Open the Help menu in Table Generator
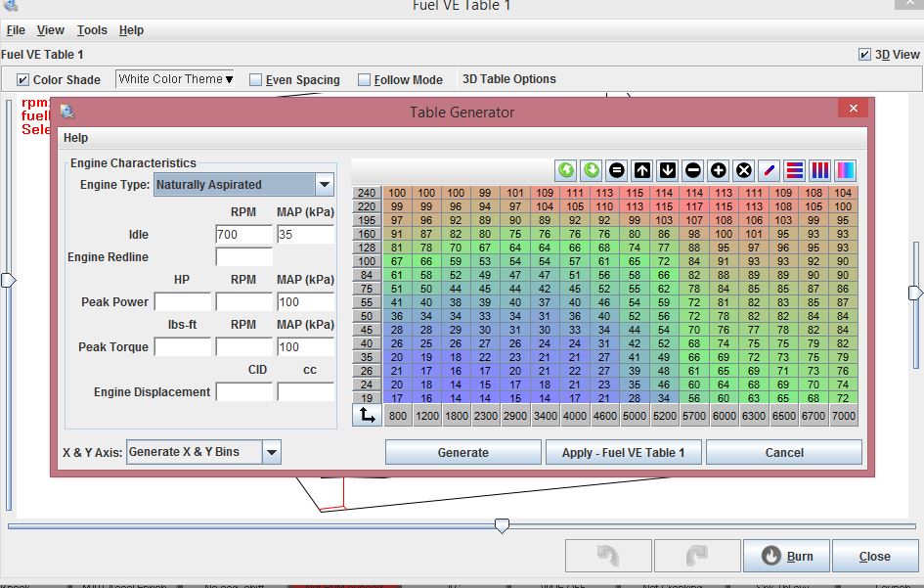Screen dimensions: 924x588 (x=75, y=138)
